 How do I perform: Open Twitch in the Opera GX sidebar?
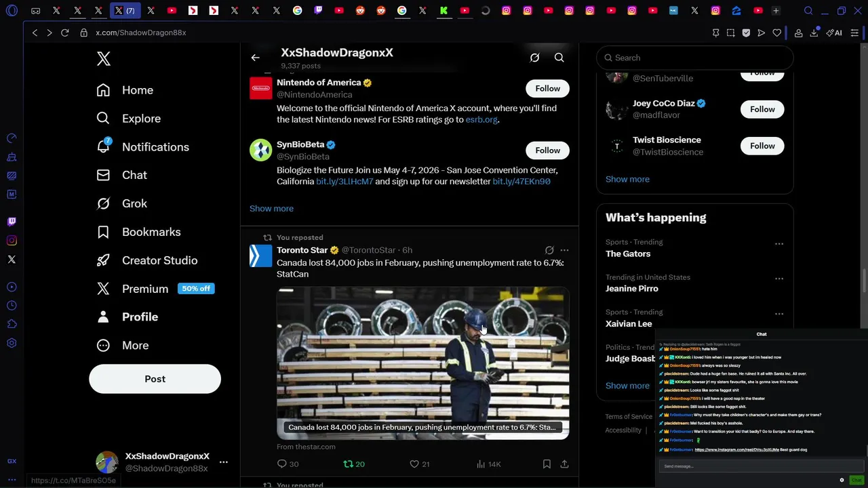point(12,222)
